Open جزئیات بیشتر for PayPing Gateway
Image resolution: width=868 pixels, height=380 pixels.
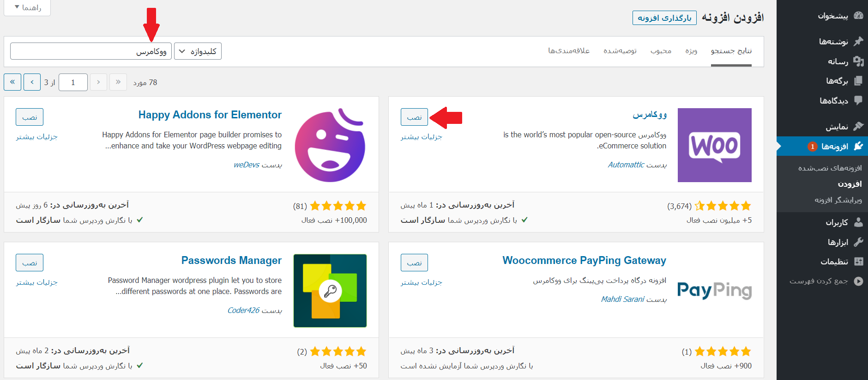point(421,282)
